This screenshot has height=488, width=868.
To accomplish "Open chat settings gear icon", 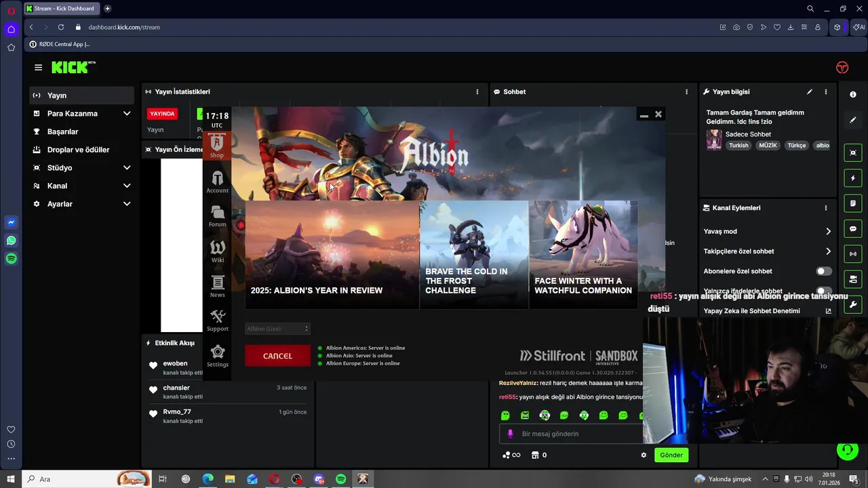I will [x=644, y=455].
